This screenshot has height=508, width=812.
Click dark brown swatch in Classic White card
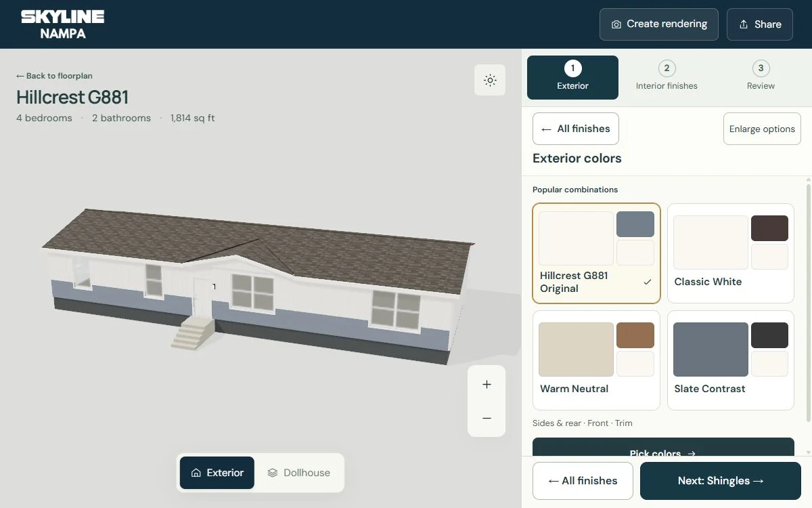[769, 228]
